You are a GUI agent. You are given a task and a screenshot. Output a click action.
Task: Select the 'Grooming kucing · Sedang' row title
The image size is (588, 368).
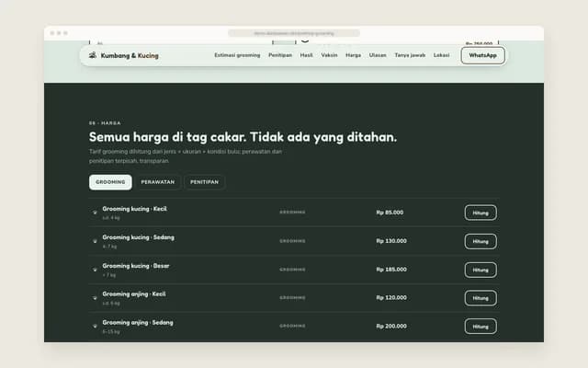coord(139,237)
